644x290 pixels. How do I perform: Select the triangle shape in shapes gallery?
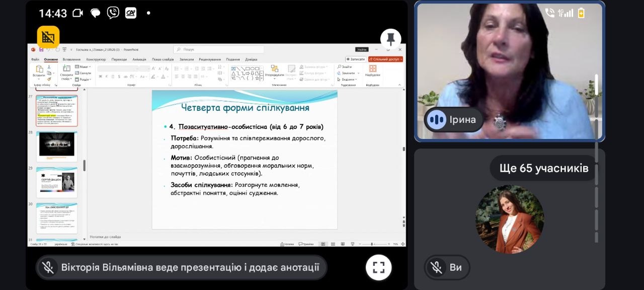233,73
